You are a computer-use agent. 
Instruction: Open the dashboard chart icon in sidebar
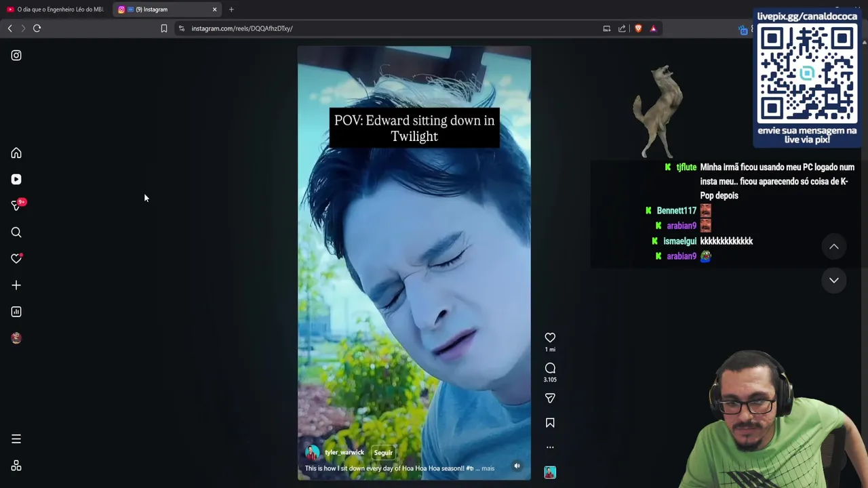[x=16, y=312]
